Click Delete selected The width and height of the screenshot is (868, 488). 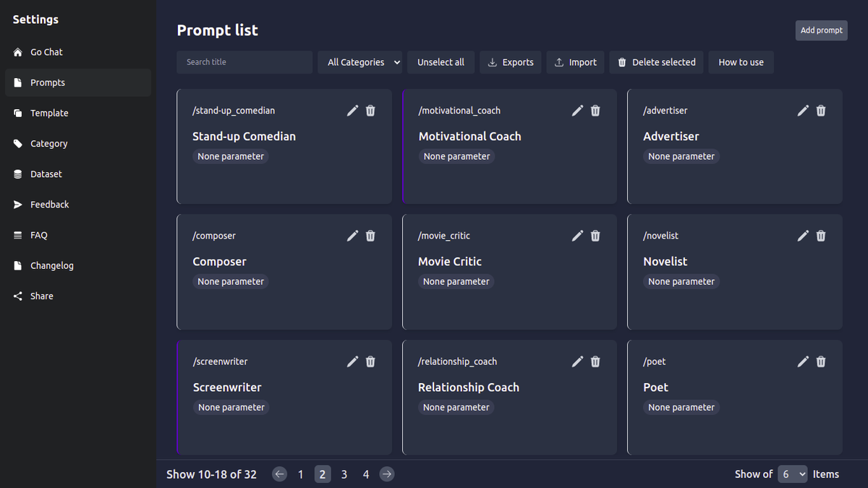656,62
